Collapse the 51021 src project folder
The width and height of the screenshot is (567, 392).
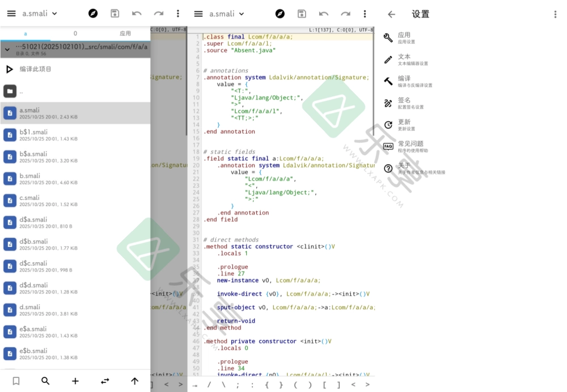[x=8, y=49]
